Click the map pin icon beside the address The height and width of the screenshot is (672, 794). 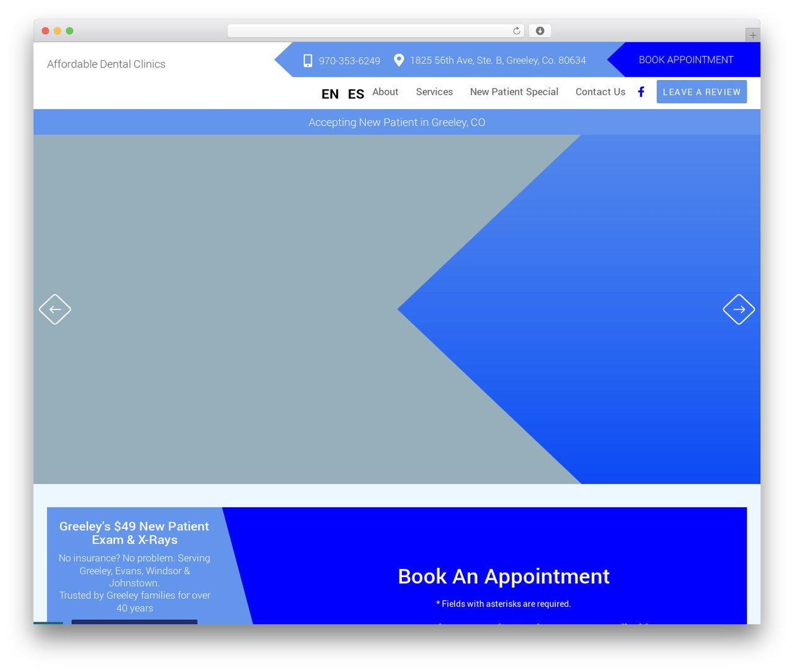pyautogui.click(x=399, y=60)
